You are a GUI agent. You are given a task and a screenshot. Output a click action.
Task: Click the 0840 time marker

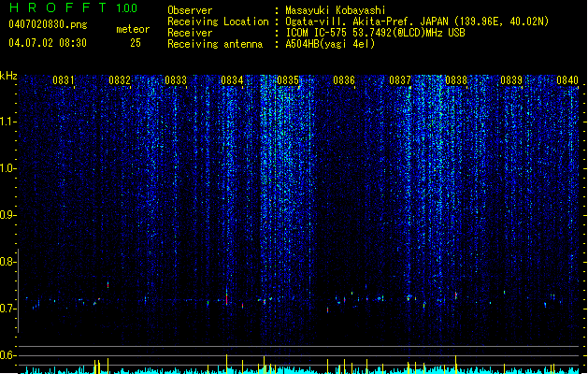[567, 80]
